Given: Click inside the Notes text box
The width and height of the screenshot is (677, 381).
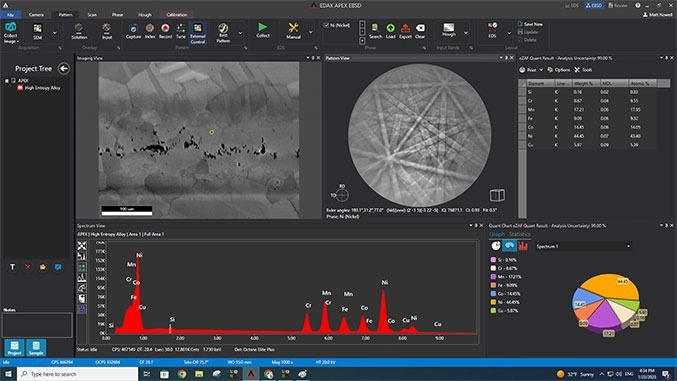Looking at the screenshot, I should coord(37,325).
